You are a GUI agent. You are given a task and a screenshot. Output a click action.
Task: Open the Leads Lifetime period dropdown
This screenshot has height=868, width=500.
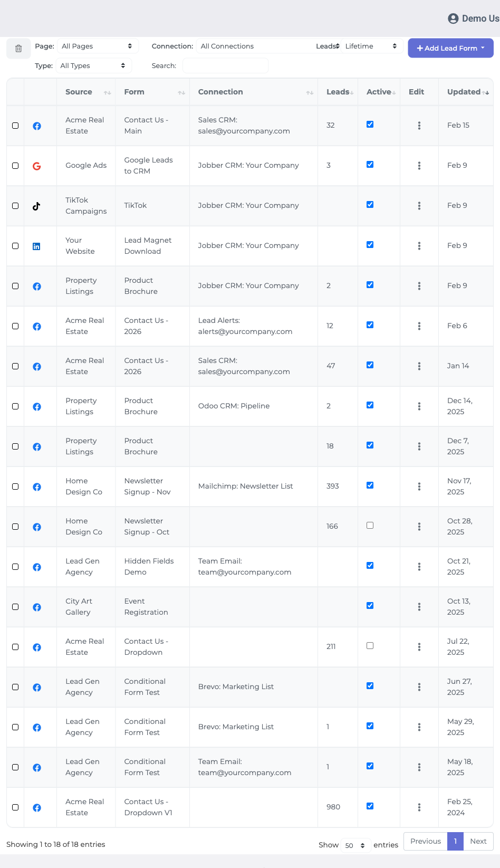372,46
